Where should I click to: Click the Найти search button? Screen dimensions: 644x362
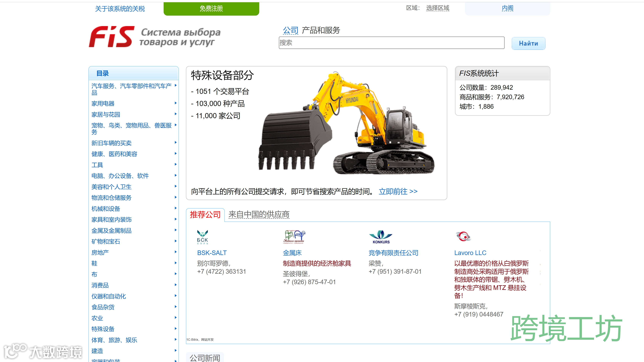[x=528, y=43]
